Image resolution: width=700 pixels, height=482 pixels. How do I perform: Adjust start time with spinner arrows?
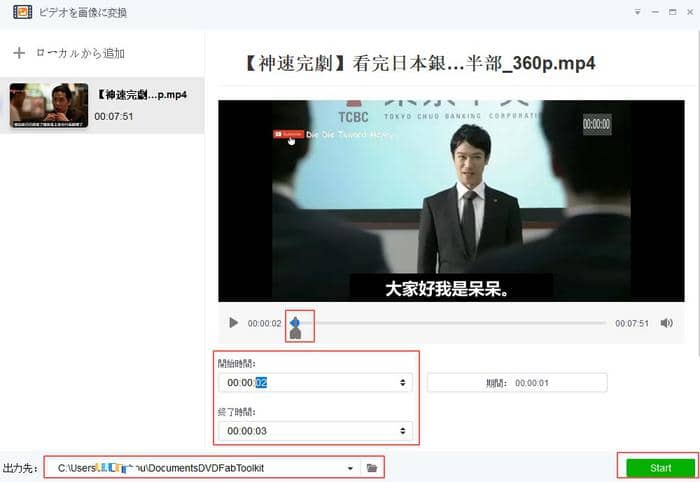pyautogui.click(x=403, y=382)
